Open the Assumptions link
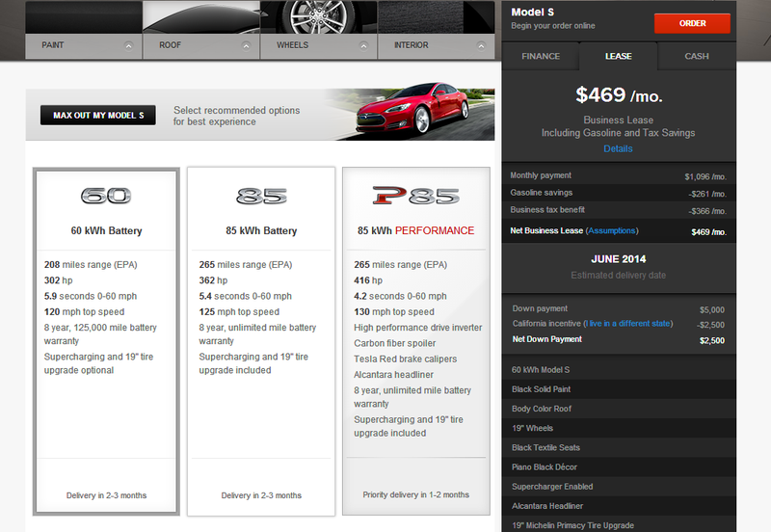 click(612, 230)
